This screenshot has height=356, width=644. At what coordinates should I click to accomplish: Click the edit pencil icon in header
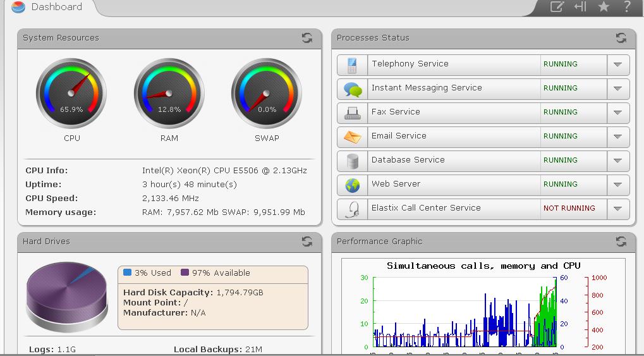tap(556, 7)
